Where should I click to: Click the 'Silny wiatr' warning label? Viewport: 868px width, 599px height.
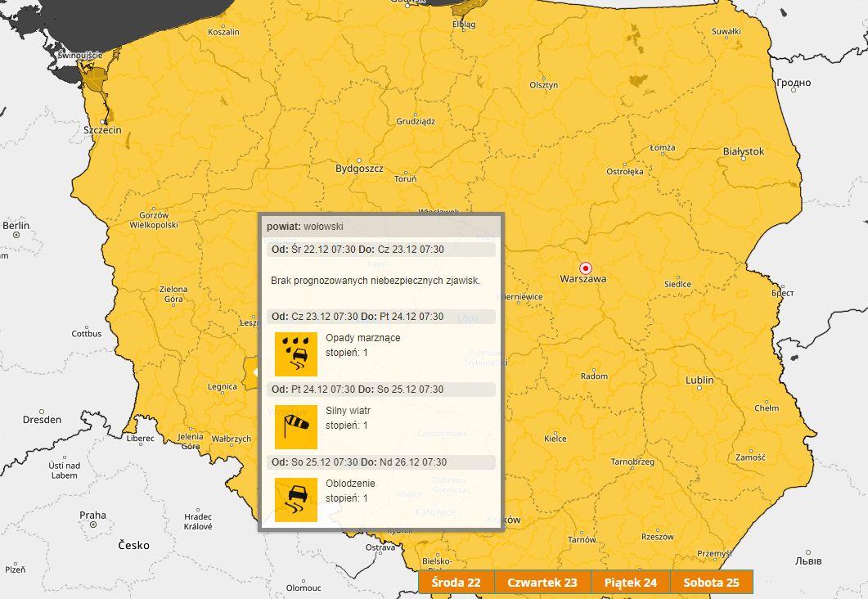pyautogui.click(x=348, y=411)
